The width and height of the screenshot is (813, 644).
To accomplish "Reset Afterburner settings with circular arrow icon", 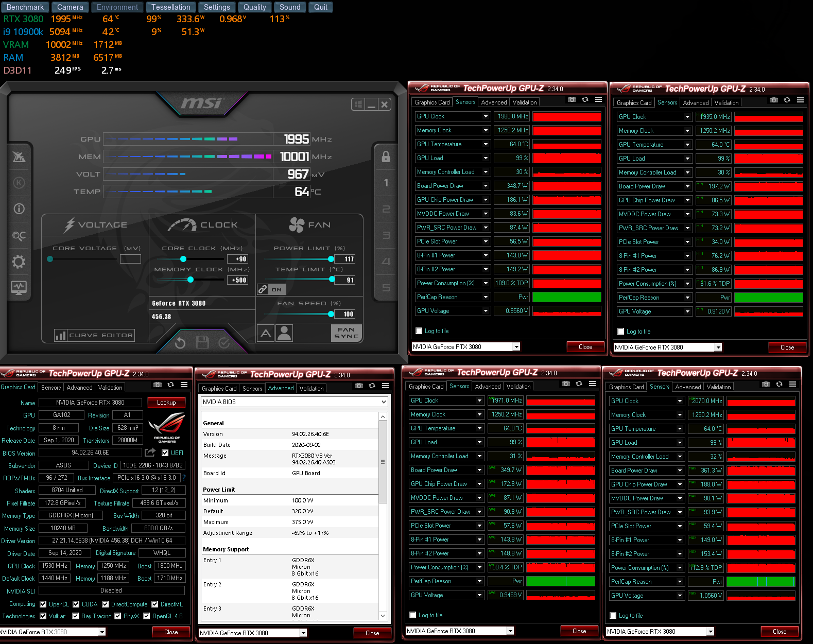I will click(x=180, y=342).
